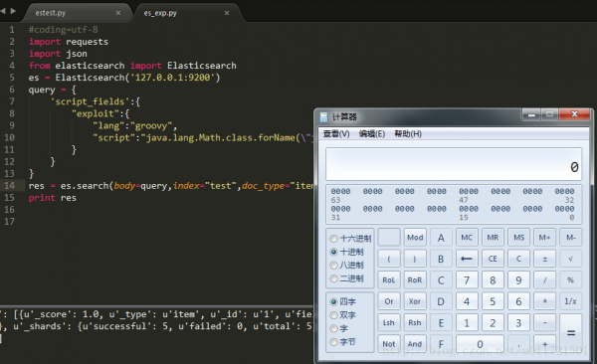Go to previous tab using left arrow
This screenshot has height=364, width=597.
pyautogui.click(x=3, y=11)
